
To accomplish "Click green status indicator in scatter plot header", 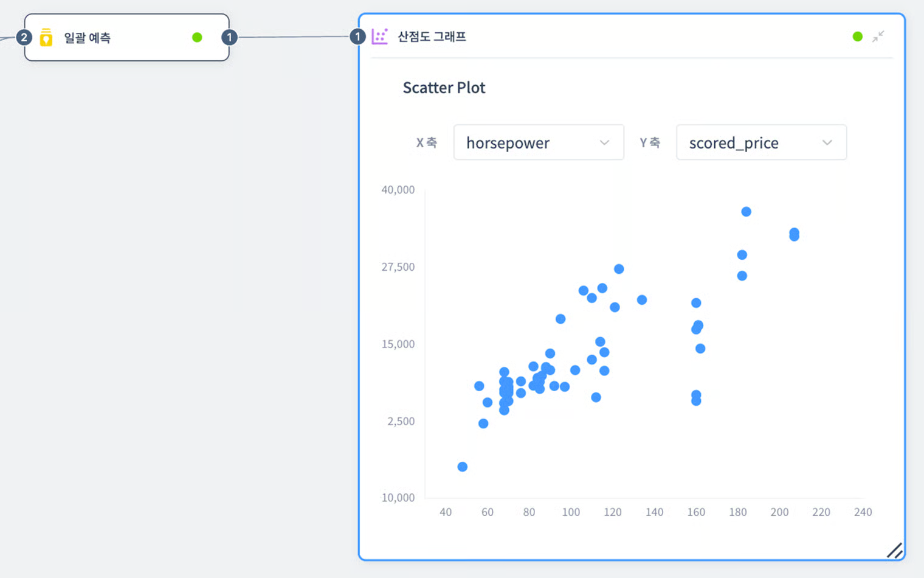I will (x=857, y=37).
